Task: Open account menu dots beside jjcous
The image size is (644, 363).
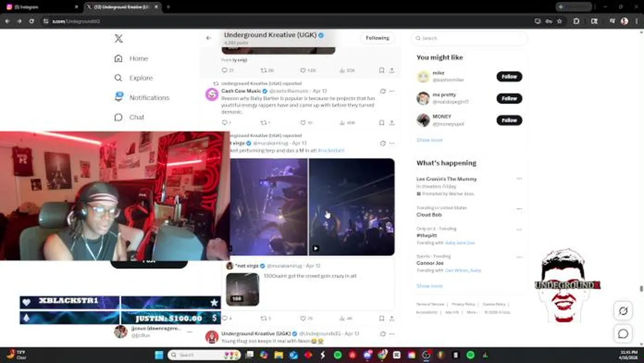Action: [190, 331]
